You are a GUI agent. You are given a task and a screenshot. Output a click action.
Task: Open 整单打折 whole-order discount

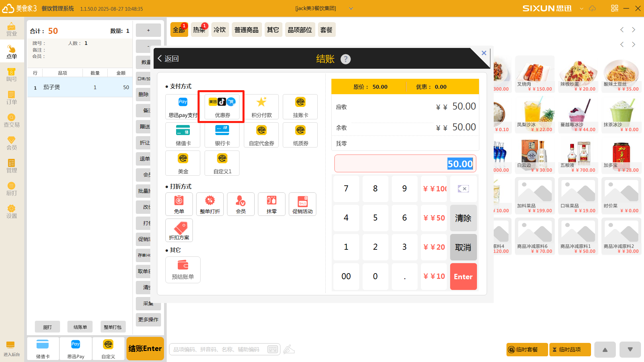pos(210,204)
